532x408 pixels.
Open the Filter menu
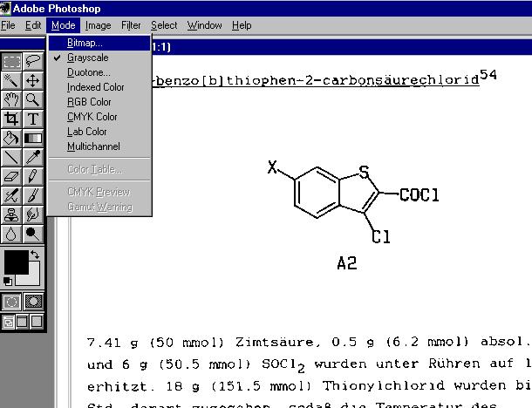pyautogui.click(x=131, y=25)
